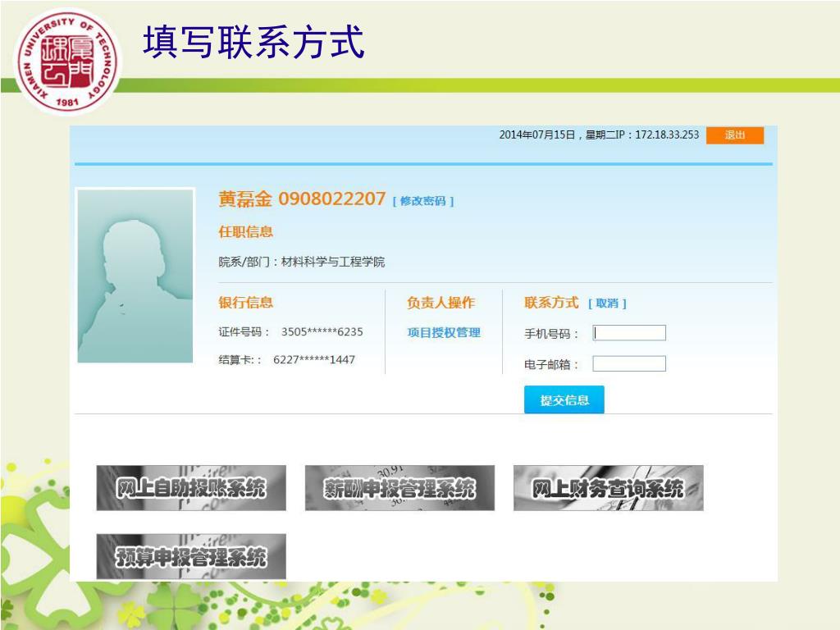Select department text 材料科学与工程学院

[x=333, y=262]
